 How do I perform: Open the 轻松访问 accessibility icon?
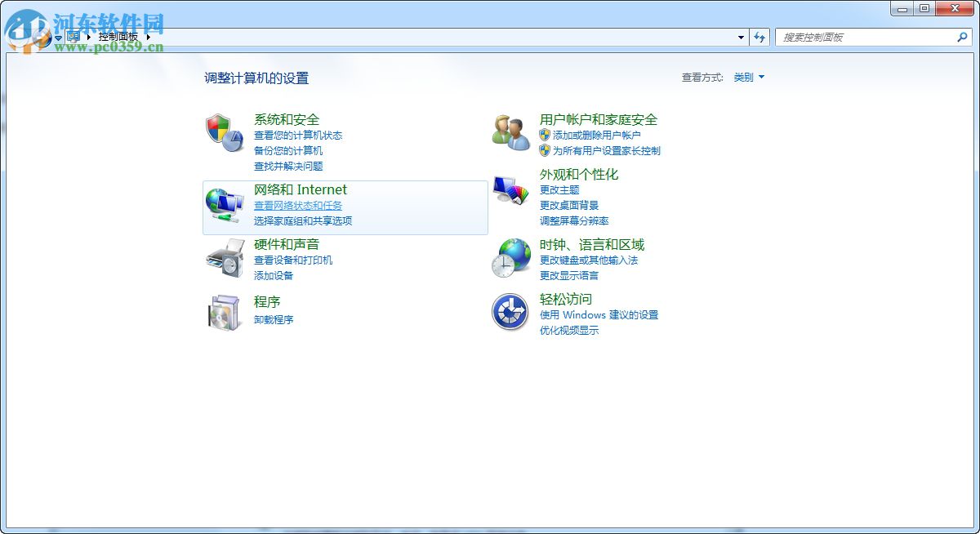point(510,313)
